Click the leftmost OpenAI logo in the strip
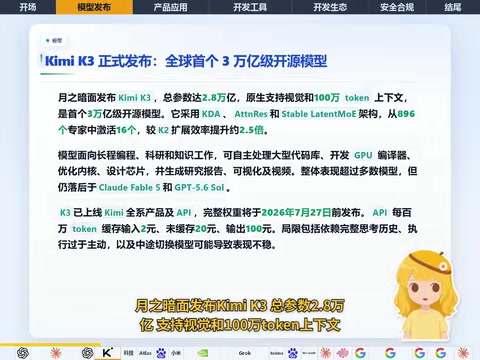This screenshot has width=480, height=360. tap(23, 353)
